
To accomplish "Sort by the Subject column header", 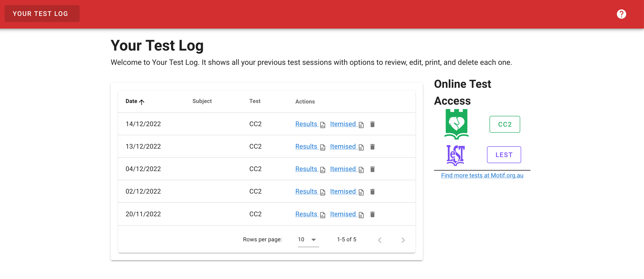I will [202, 101].
